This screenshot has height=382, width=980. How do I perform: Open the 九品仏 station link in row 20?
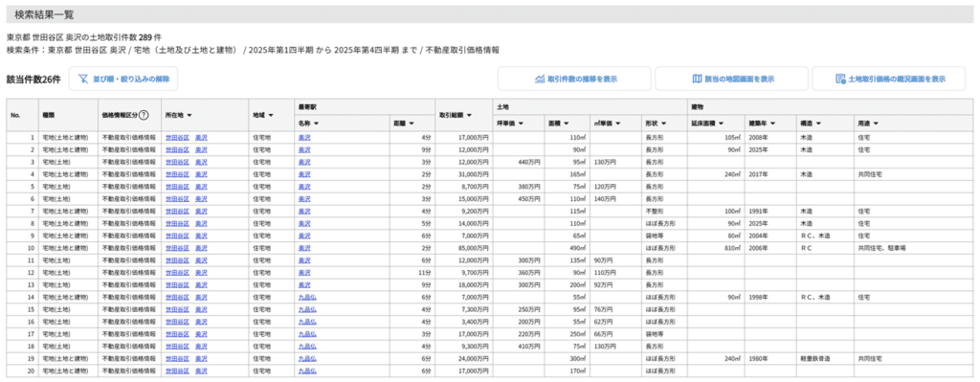307,371
